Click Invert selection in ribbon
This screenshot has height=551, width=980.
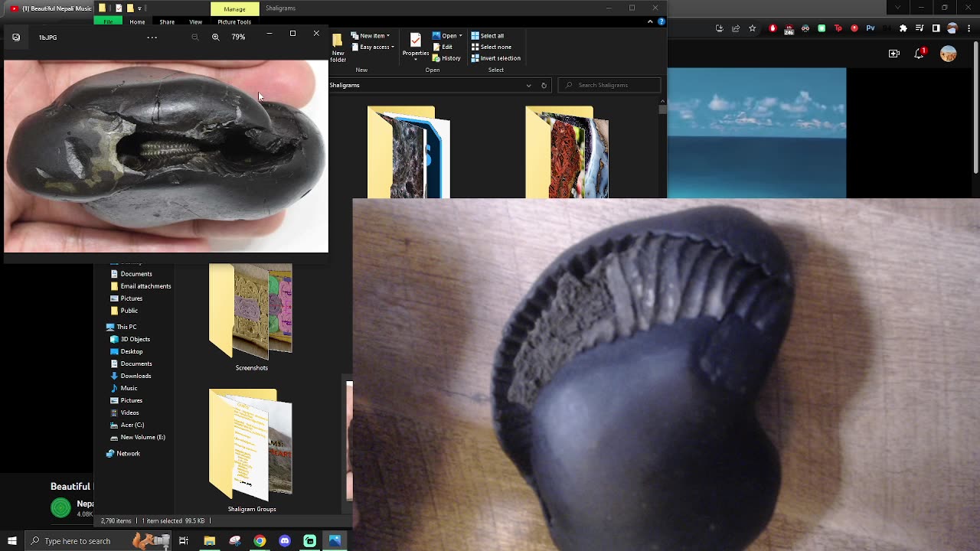495,58
